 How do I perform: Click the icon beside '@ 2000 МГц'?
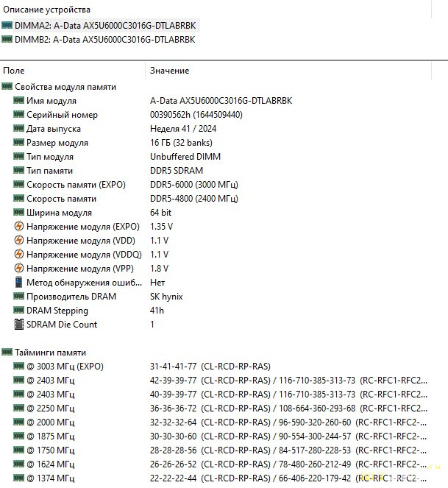tap(18, 422)
